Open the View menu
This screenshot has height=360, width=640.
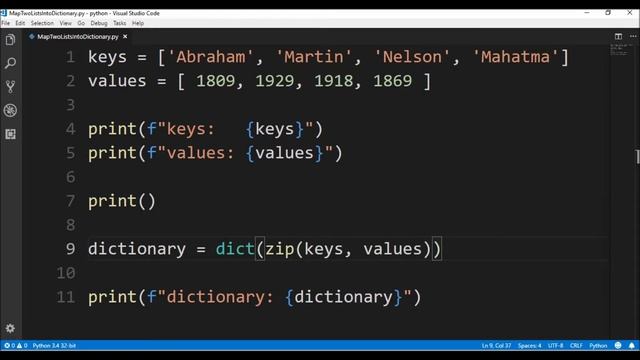point(65,23)
